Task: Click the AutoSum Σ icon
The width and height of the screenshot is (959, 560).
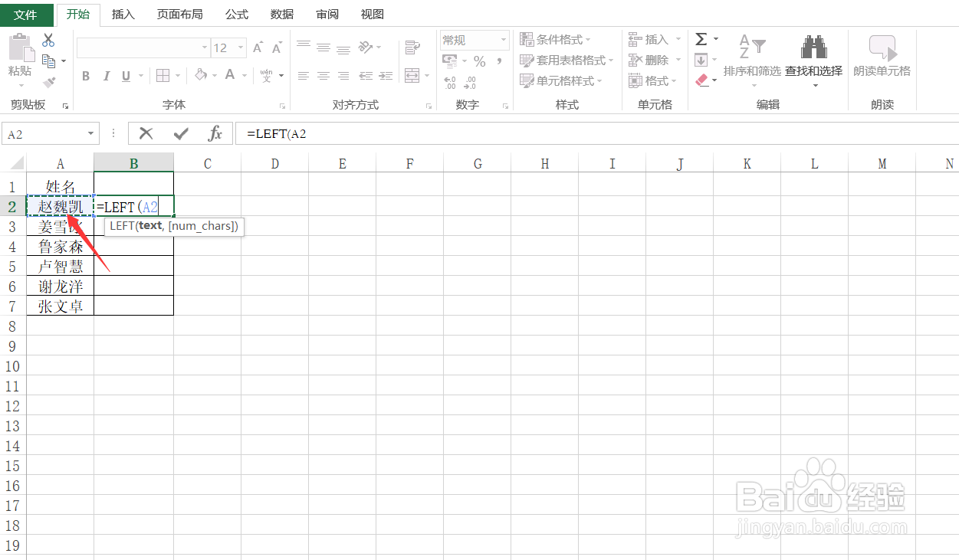Action: pyautogui.click(x=702, y=38)
